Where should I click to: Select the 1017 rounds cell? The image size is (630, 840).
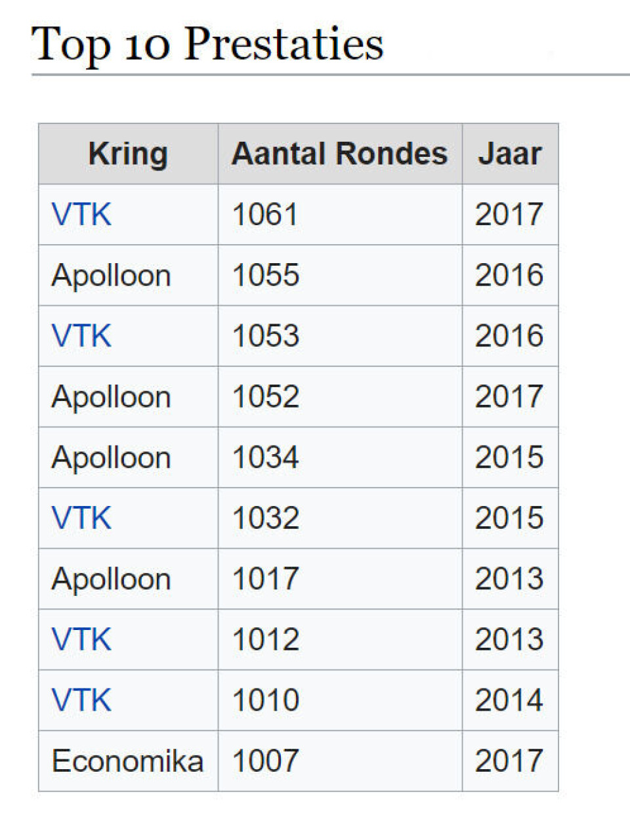[265, 579]
